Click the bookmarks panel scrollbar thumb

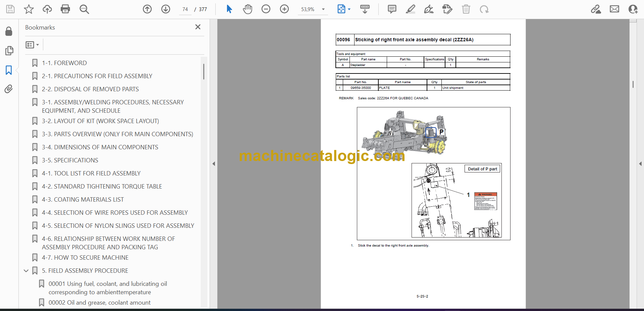click(x=204, y=71)
